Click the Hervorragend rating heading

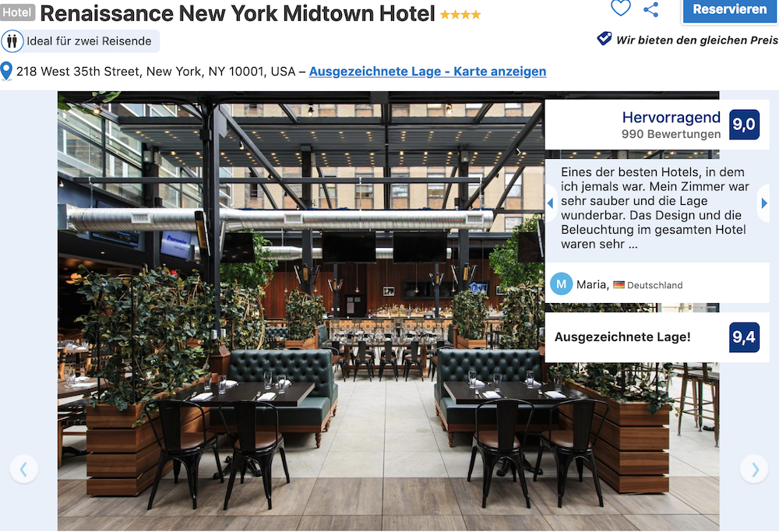pos(671,118)
